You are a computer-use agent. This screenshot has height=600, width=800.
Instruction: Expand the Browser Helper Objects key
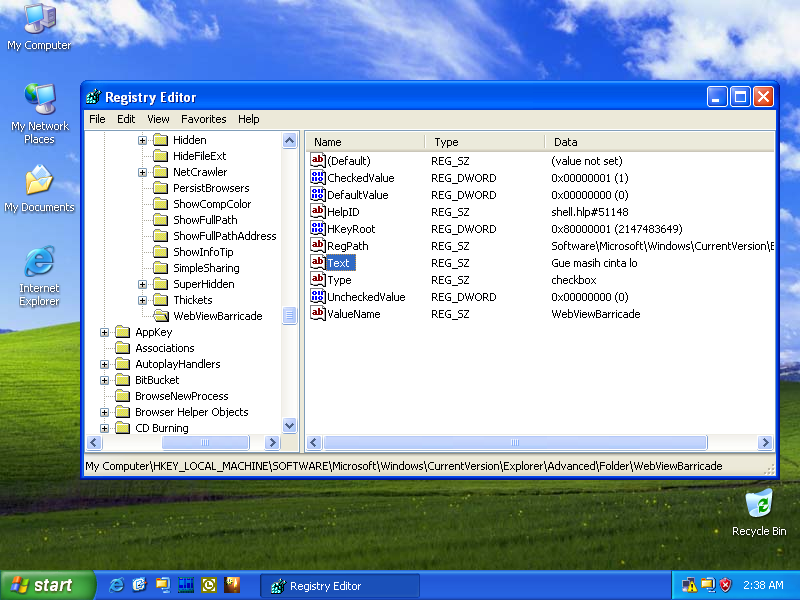104,412
